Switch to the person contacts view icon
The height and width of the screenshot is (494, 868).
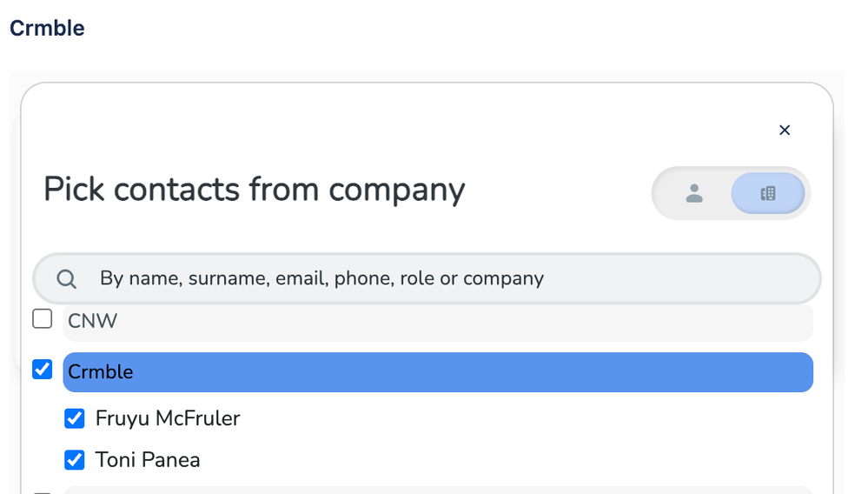tap(694, 193)
